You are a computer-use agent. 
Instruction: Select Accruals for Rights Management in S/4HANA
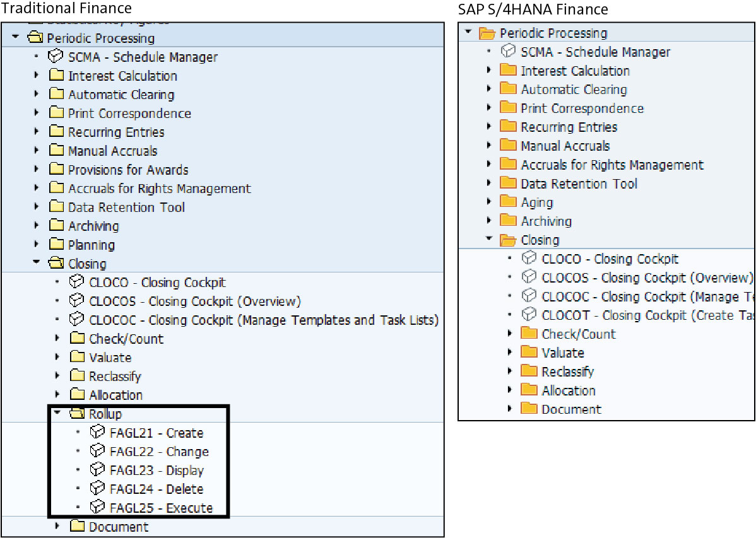pos(612,165)
